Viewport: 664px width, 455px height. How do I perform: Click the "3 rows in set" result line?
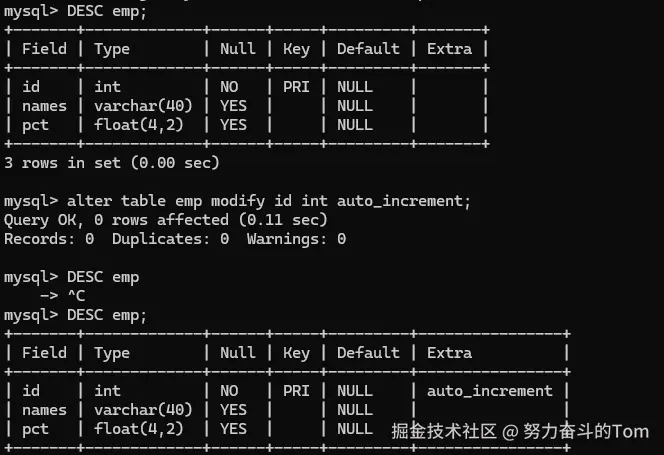coord(112,162)
